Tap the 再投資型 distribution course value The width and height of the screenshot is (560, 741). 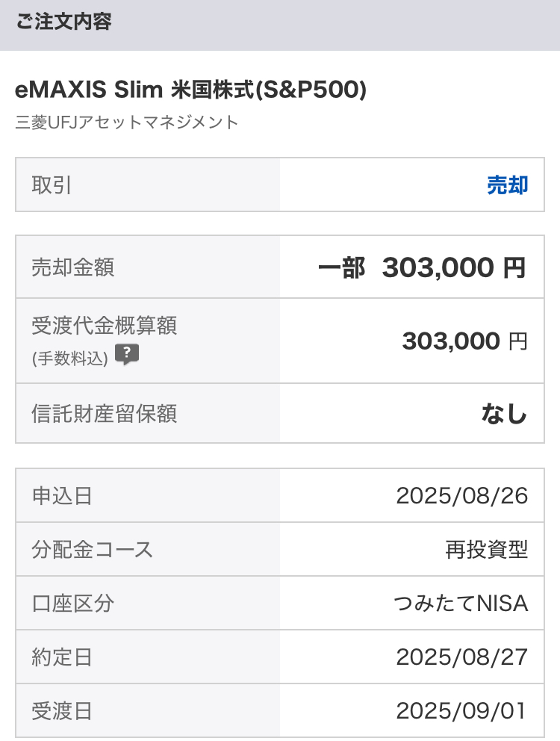tap(486, 550)
